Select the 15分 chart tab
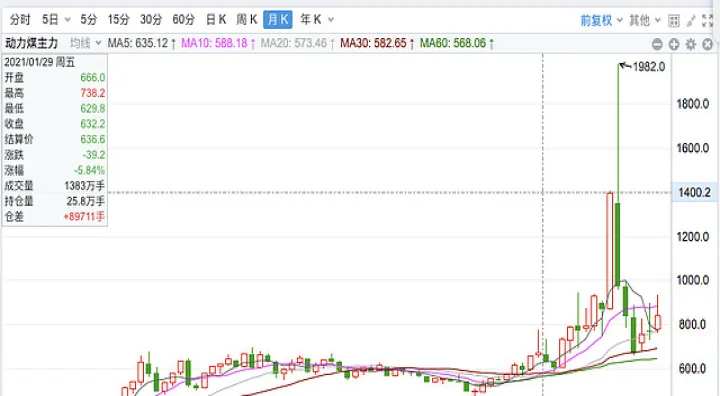 (118, 20)
